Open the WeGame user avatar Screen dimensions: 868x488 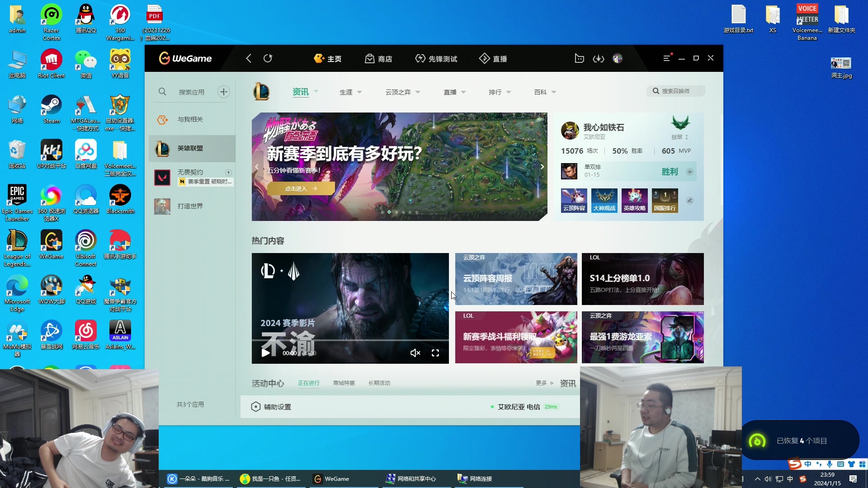click(618, 58)
